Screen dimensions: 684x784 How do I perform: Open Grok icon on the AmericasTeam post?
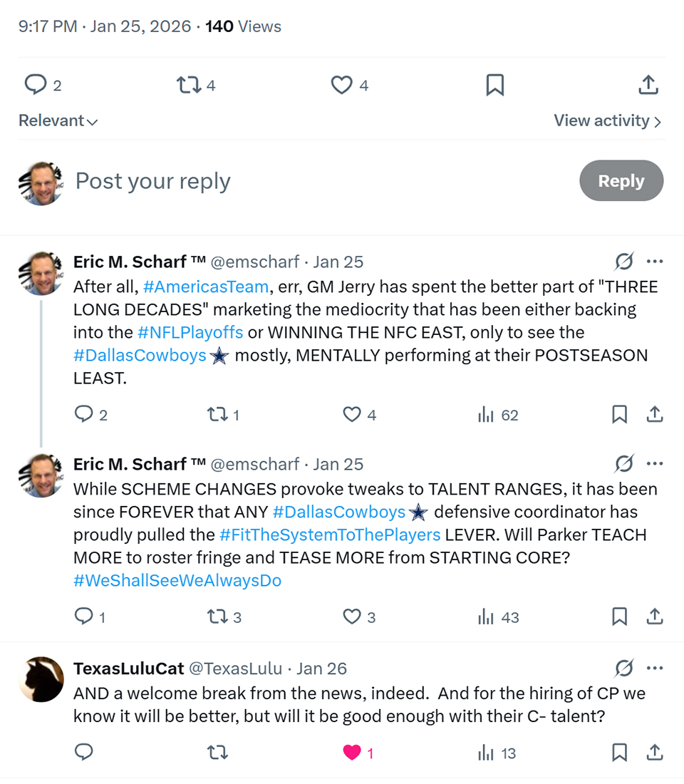623,262
